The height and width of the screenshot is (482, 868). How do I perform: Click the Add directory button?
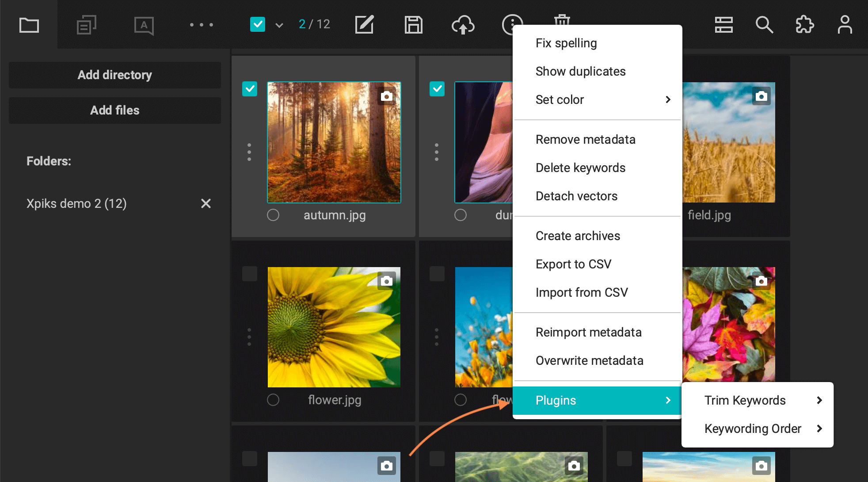click(114, 75)
